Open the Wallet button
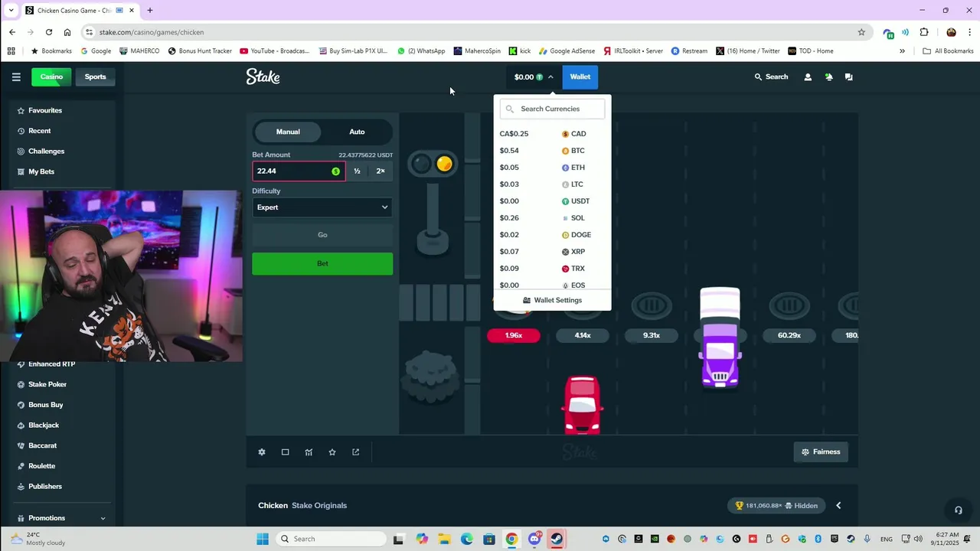Viewport: 980px width, 551px height. point(580,77)
